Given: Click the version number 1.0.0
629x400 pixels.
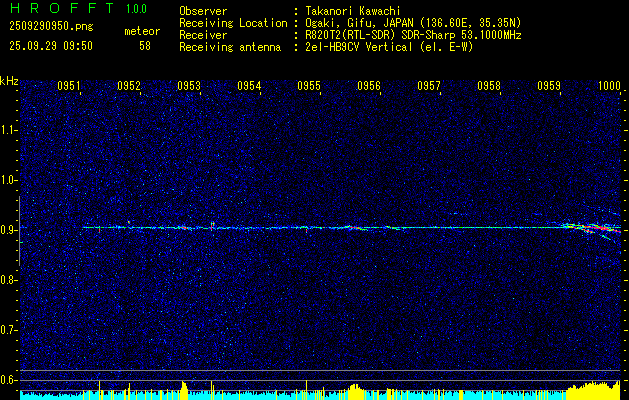Looking at the screenshot, I should (136, 9).
